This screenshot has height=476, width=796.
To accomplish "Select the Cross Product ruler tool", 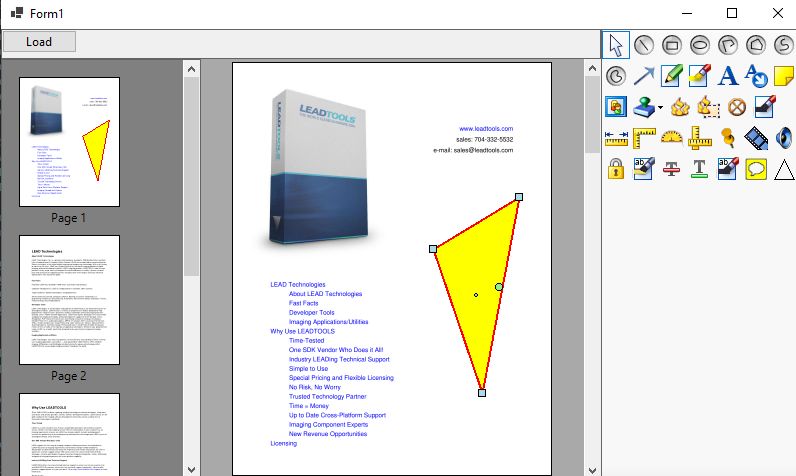I will pyautogui.click(x=700, y=138).
